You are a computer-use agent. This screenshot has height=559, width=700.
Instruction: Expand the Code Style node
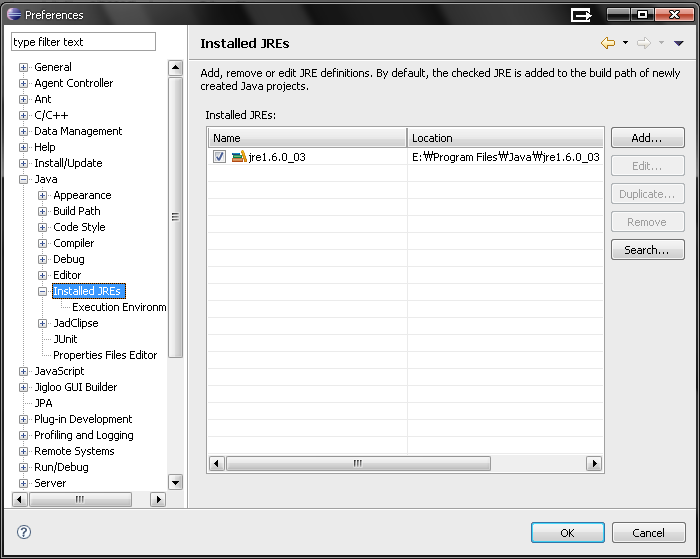(x=42, y=228)
